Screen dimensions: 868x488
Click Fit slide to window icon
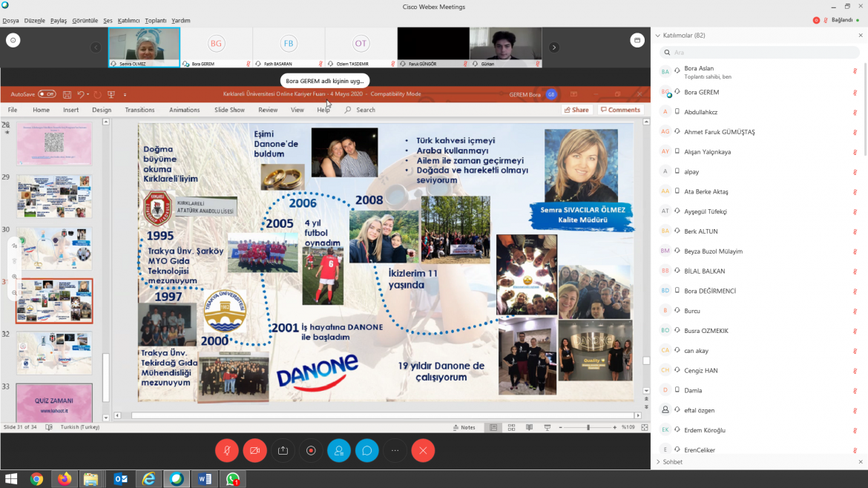(645, 427)
